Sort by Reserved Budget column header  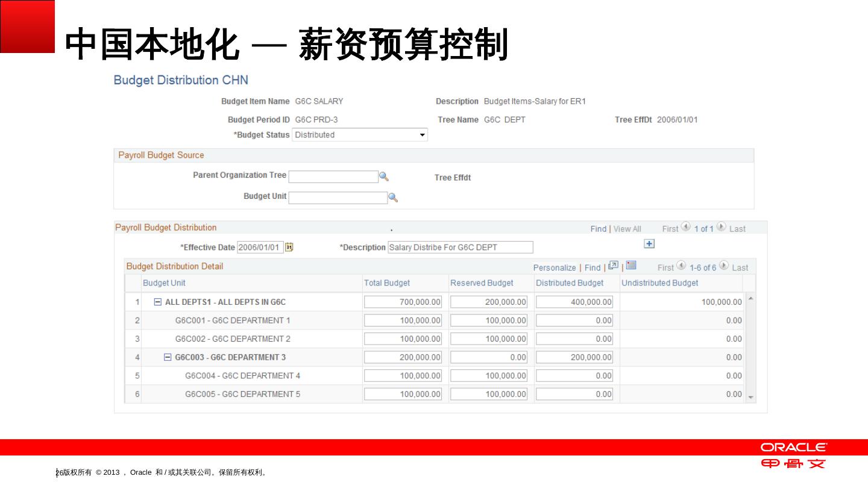click(x=482, y=283)
